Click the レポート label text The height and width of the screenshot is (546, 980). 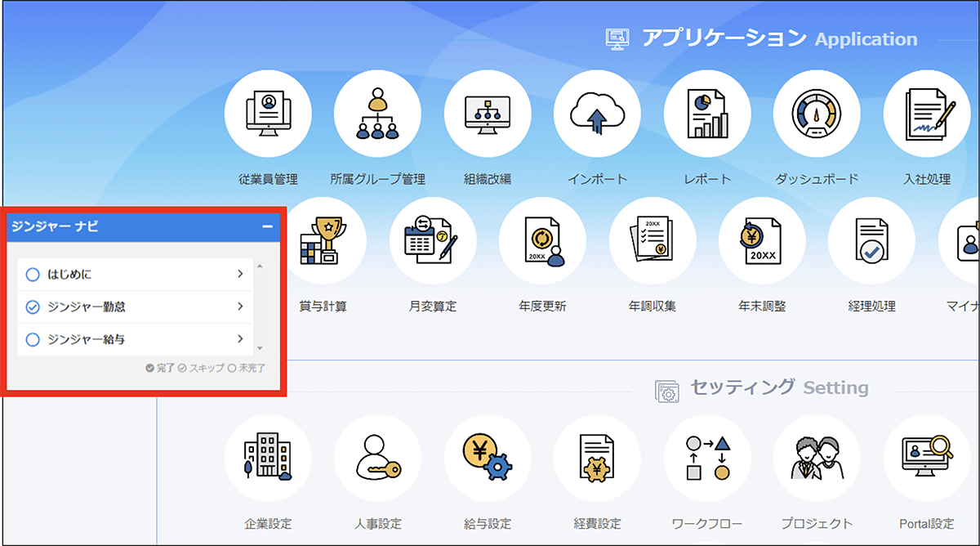(x=707, y=179)
